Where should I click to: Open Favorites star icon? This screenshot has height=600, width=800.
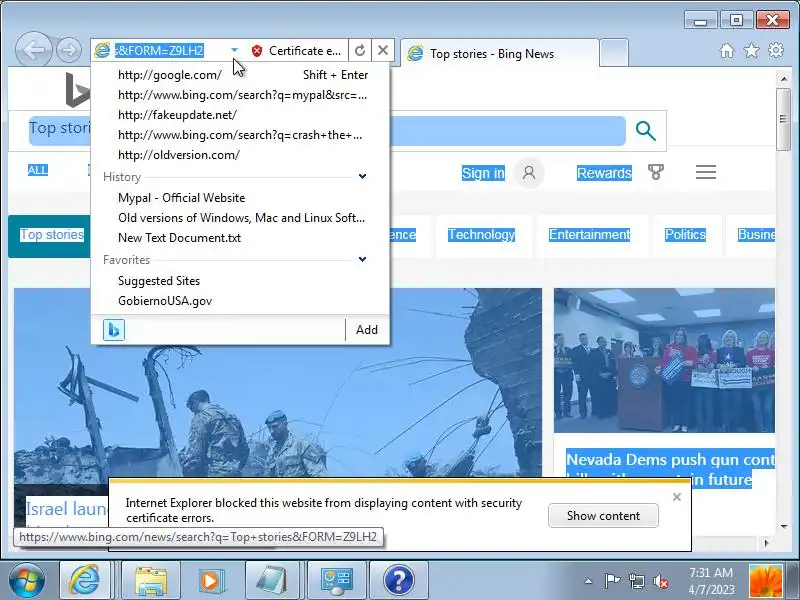pyautogui.click(x=752, y=51)
